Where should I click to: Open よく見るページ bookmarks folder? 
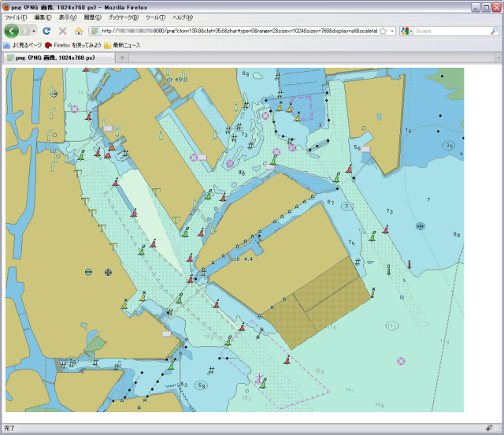22,45
